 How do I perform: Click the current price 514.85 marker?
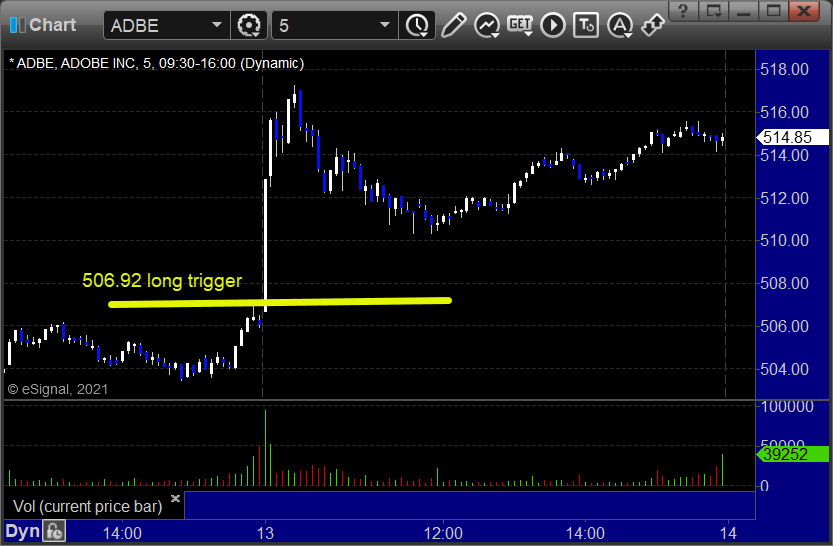(792, 137)
